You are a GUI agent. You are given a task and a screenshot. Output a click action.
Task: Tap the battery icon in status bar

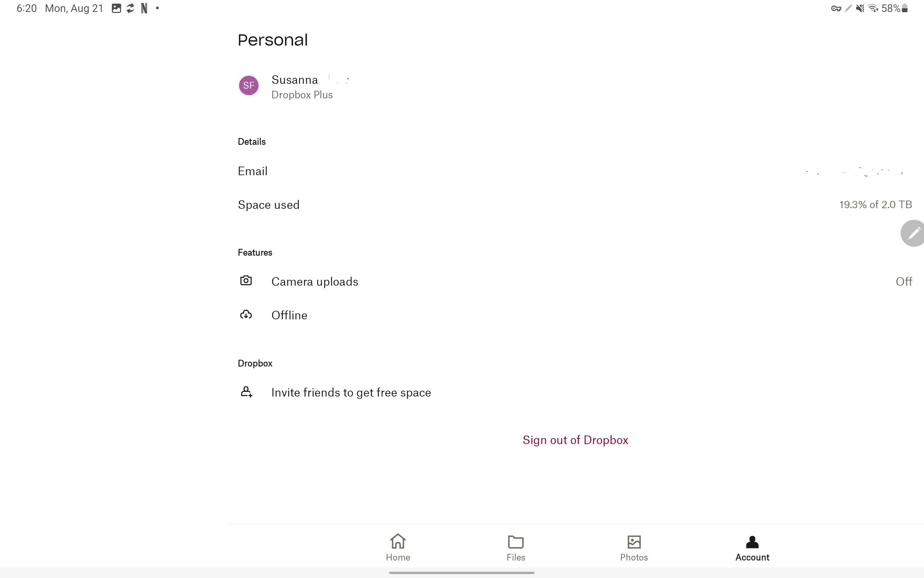[x=905, y=8]
